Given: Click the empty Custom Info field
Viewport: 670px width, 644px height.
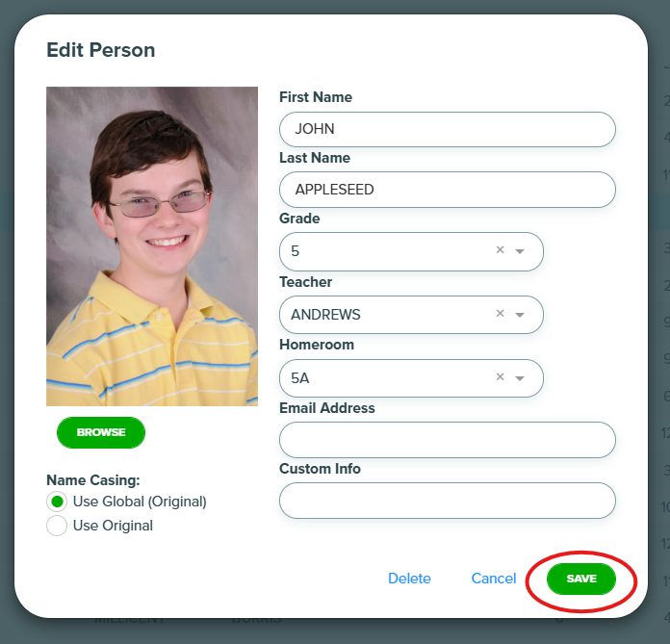Looking at the screenshot, I should click(448, 501).
